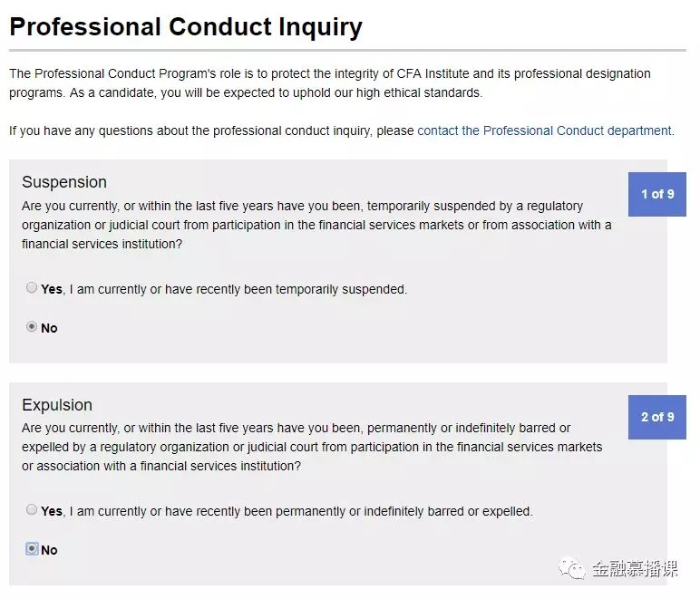Click the WeChat logo icon in the watermark
Screen dimensions: 700x599
[573, 569]
